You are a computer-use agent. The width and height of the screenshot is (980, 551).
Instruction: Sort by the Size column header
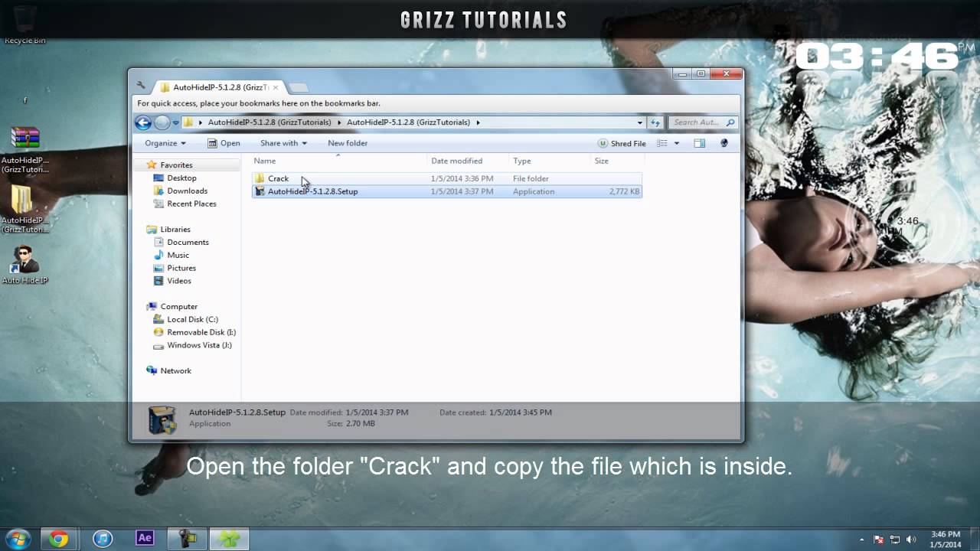click(x=617, y=161)
